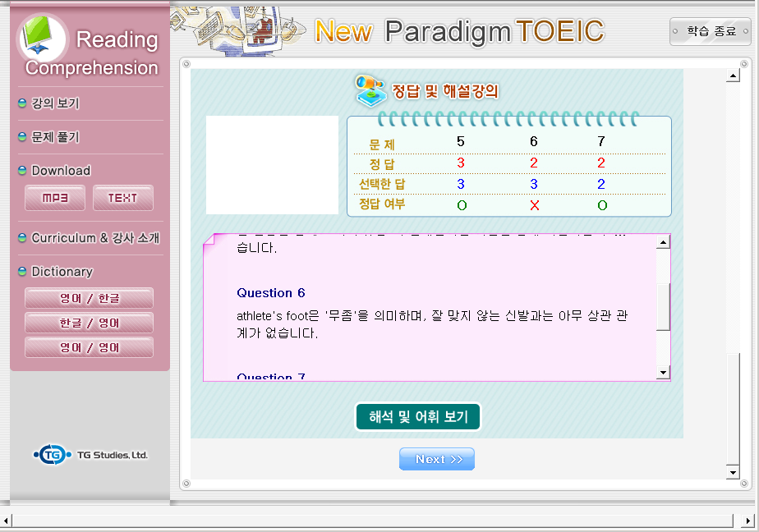
Task: Download the MP3 file
Action: [55, 198]
